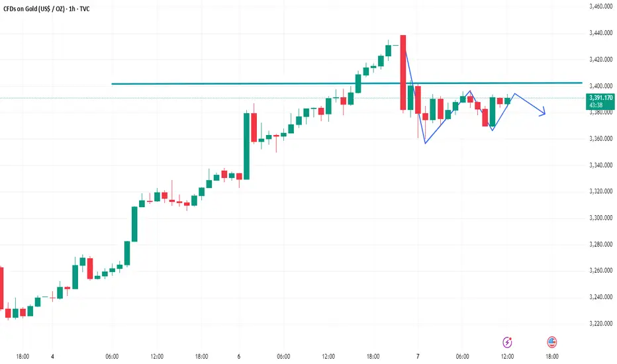Click the purple lightning event icon
The width and height of the screenshot is (617, 364).
tap(507, 342)
